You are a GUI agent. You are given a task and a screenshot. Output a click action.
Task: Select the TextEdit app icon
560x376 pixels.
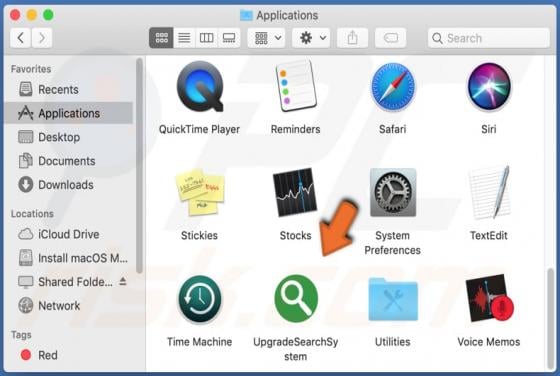pyautogui.click(x=489, y=192)
